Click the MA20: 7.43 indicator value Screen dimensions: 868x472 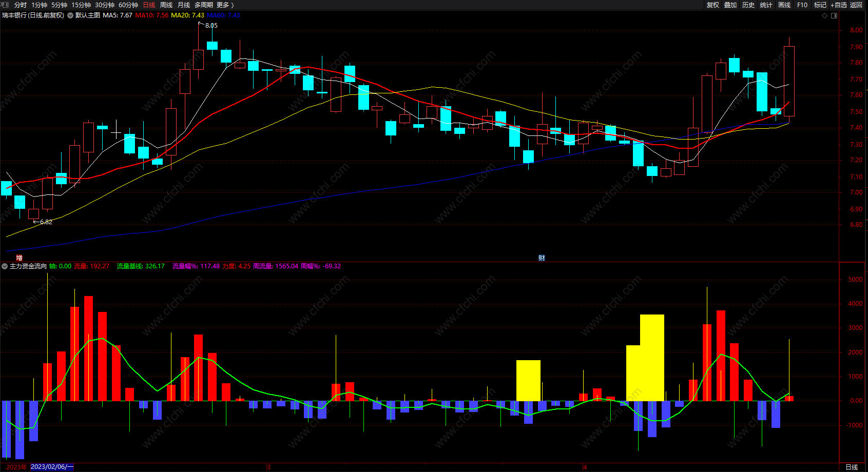(x=187, y=15)
